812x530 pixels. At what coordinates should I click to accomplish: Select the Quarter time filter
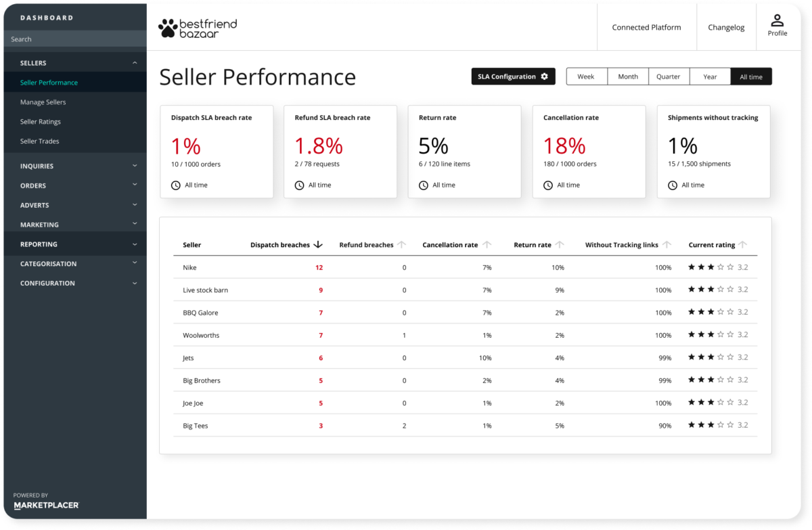(669, 76)
